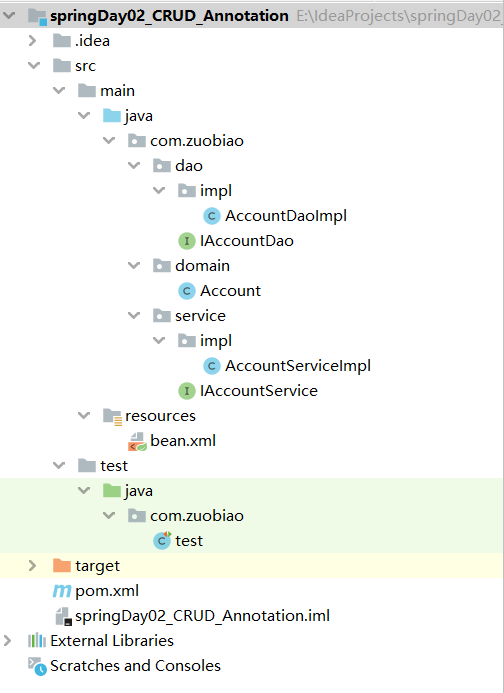Expand the .idea folder
Screen dimensions: 504x693
[32, 41]
